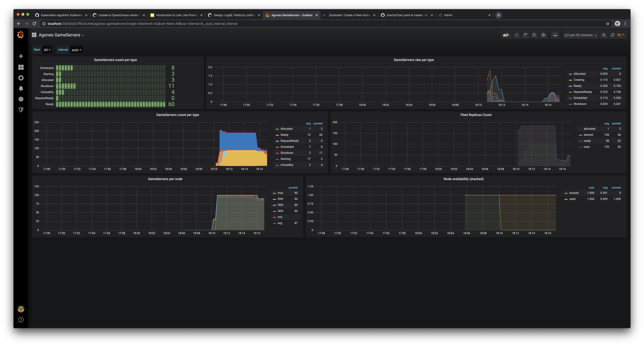The width and height of the screenshot is (644, 346).
Task: Click site info icon in address bar
Action: point(44,24)
